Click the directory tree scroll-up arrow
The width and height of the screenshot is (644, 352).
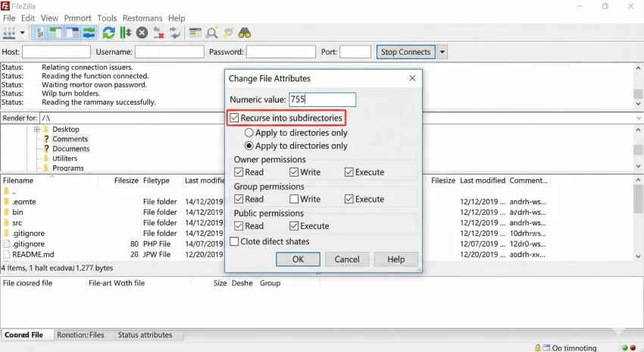tap(638, 130)
